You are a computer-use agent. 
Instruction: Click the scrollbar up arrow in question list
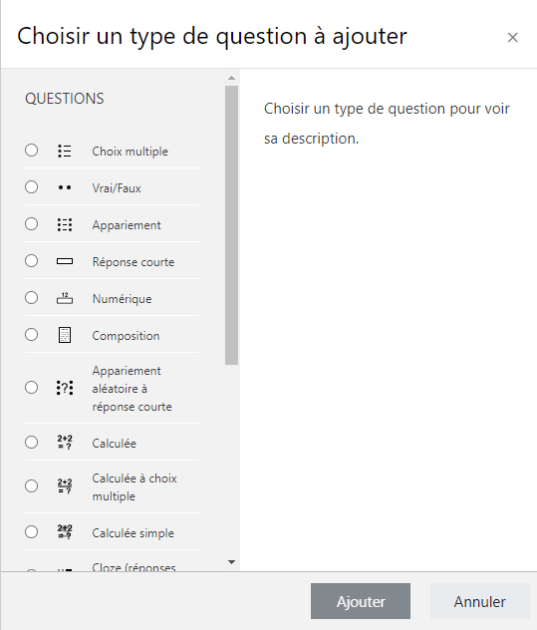point(231,78)
